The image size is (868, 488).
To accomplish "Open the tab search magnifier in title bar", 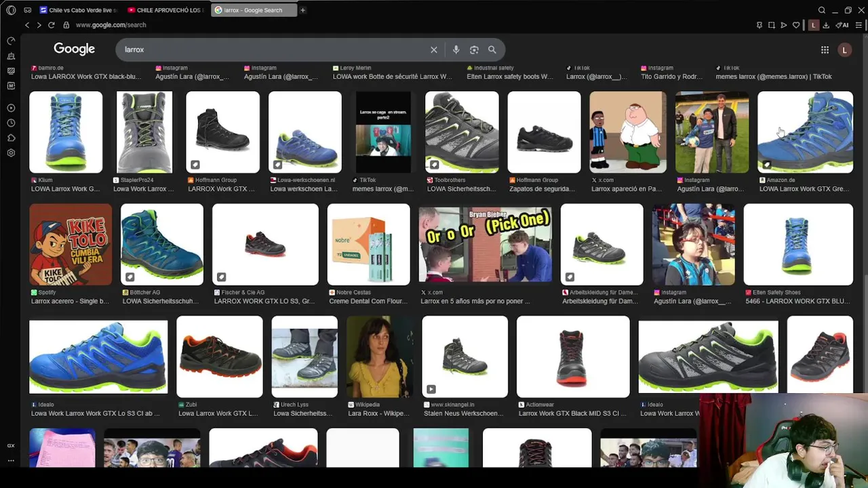I will click(x=822, y=10).
